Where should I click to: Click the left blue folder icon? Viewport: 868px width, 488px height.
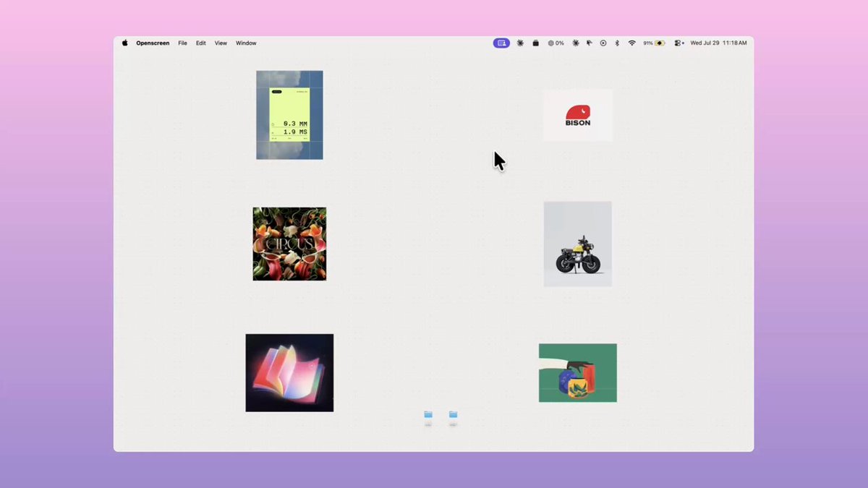428,415
